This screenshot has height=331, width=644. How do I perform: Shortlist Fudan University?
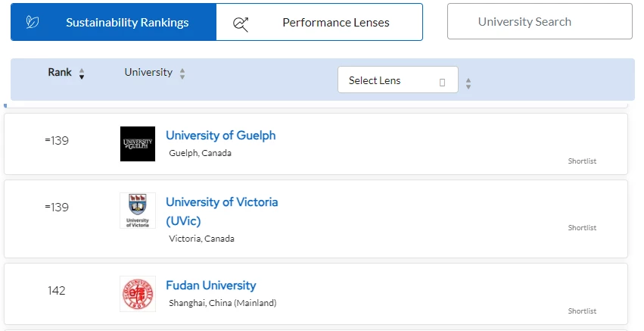tap(582, 311)
